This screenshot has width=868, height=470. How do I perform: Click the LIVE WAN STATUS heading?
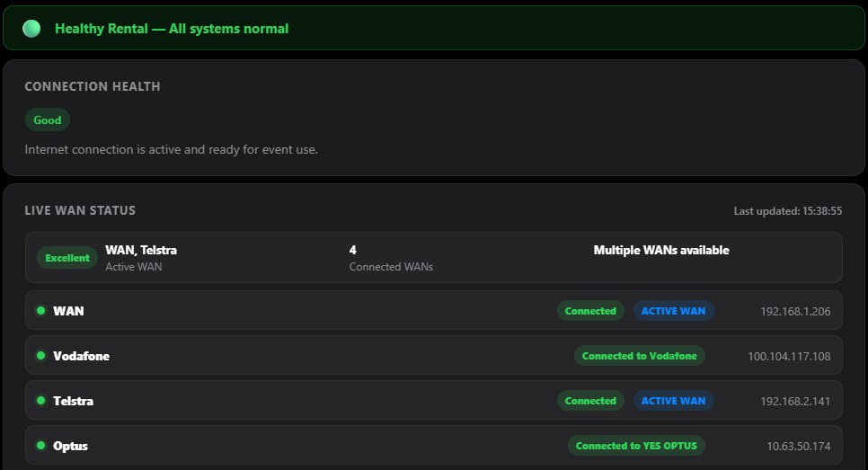point(80,210)
